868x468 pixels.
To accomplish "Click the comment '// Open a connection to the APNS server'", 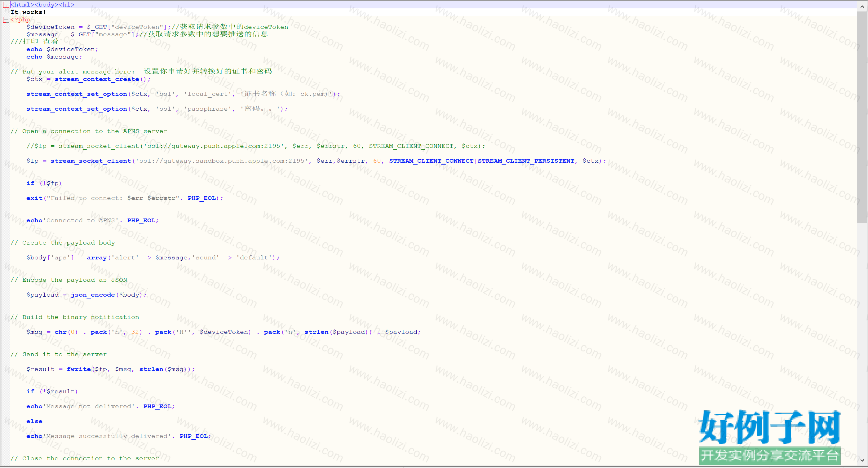I will [x=89, y=131].
